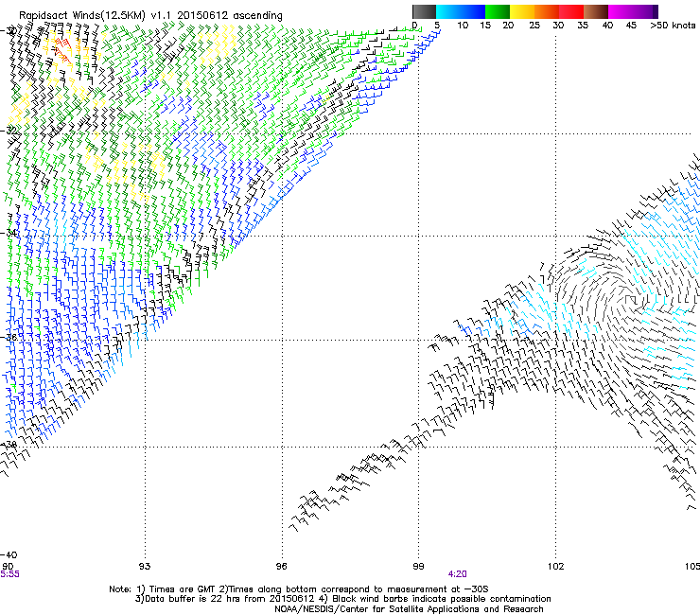The width and height of the screenshot is (700, 615).
Task: Click latitude label -40 on left axis
Action: [x=9, y=555]
